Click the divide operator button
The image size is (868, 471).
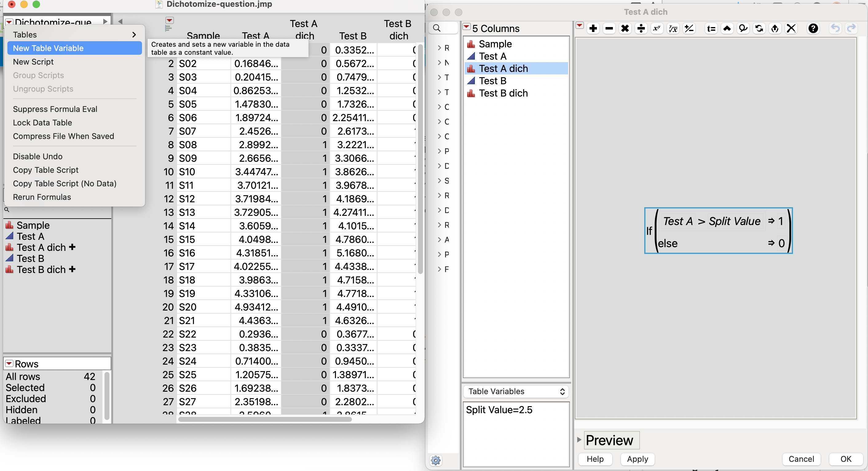click(641, 28)
